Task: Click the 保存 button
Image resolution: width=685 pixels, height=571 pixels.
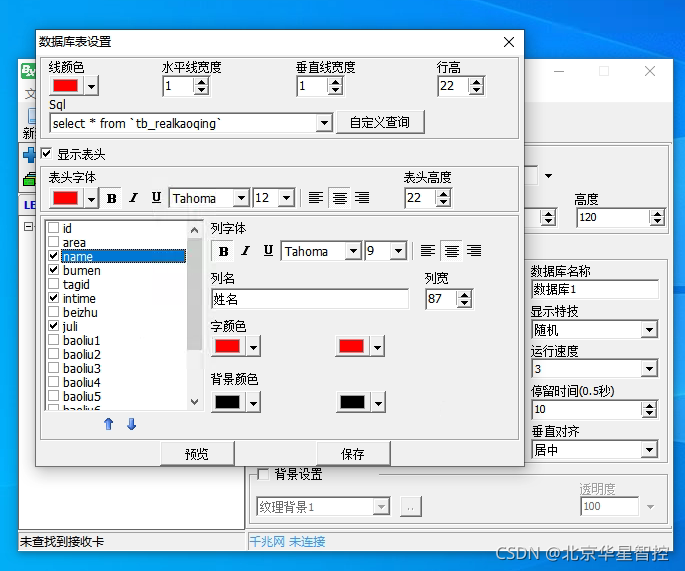Action: 353,454
